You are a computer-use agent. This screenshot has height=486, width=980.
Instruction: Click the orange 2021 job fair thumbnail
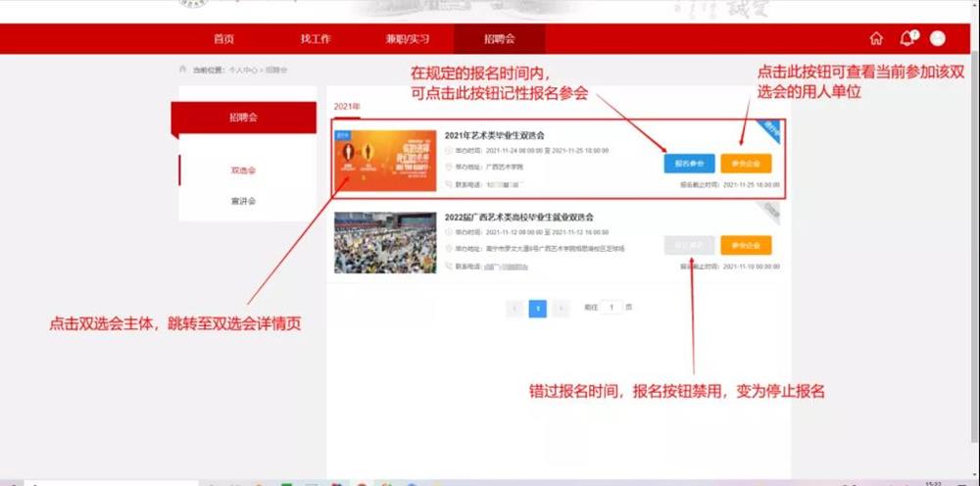click(385, 161)
